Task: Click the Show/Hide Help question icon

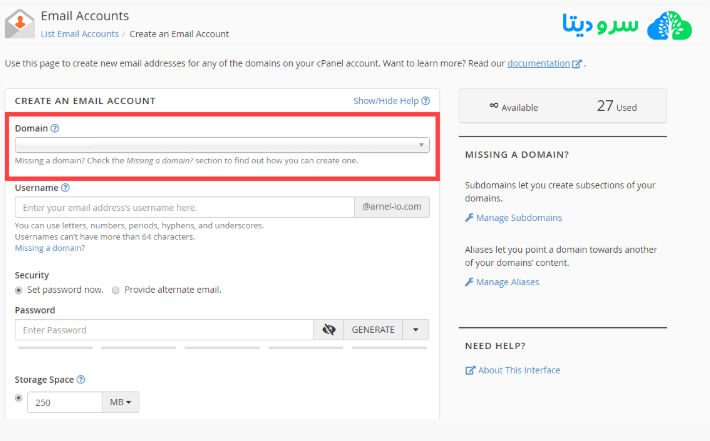Action: [x=425, y=101]
